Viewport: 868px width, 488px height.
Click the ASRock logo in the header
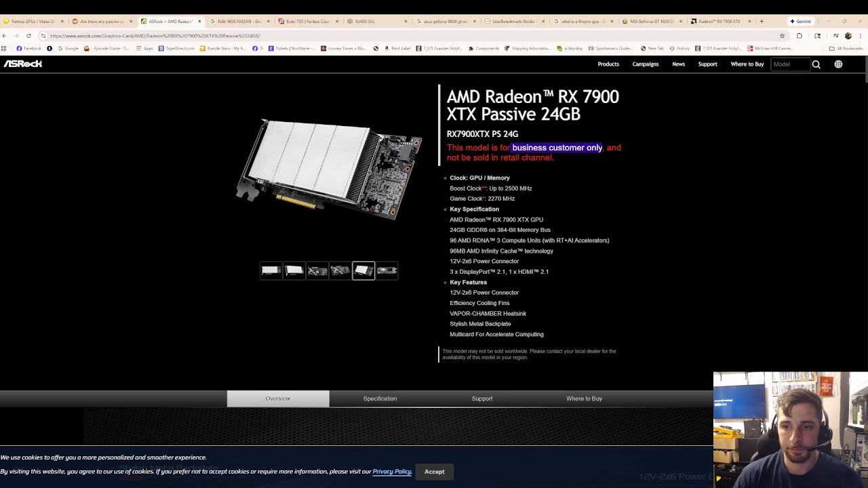point(23,64)
